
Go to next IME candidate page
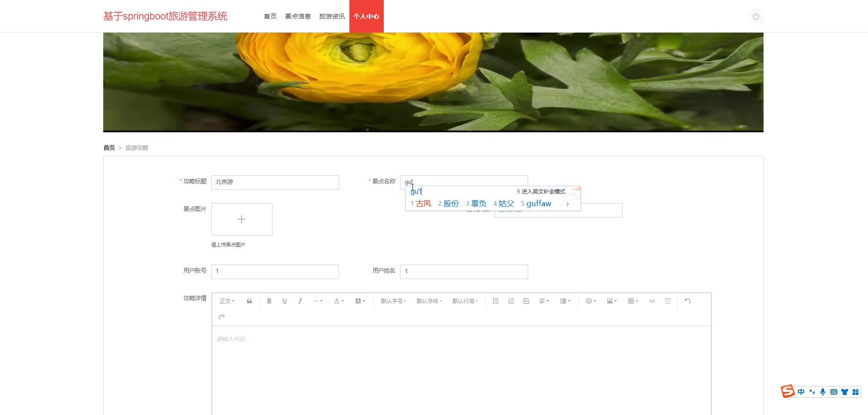pyautogui.click(x=568, y=204)
